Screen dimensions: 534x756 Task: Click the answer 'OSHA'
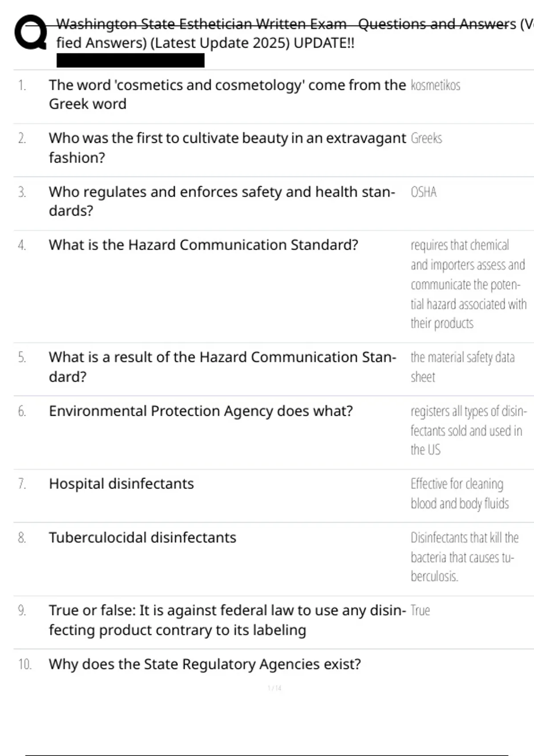click(424, 192)
